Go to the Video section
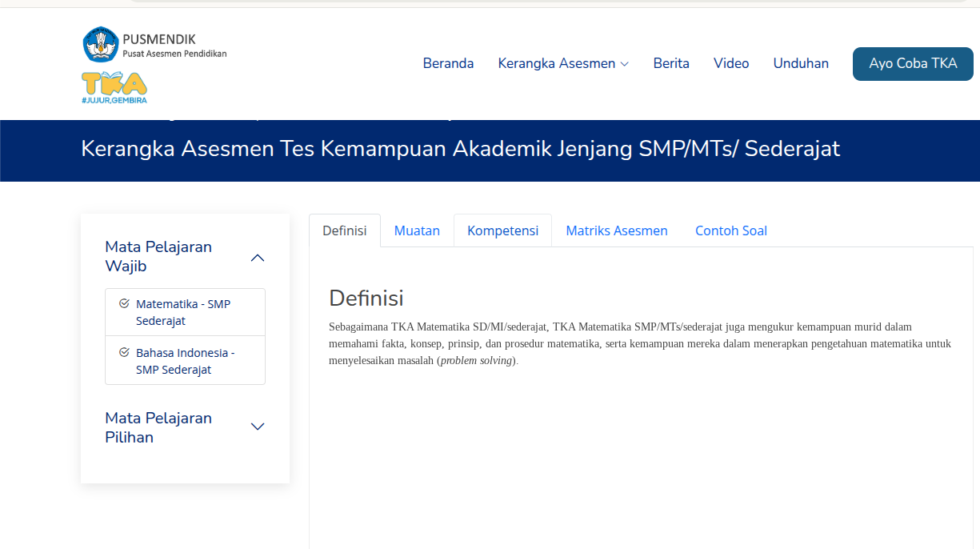This screenshot has height=549, width=980. 730,63
